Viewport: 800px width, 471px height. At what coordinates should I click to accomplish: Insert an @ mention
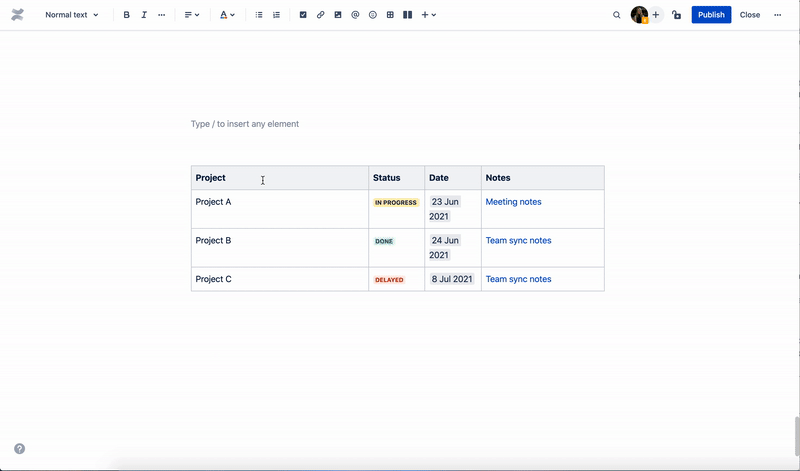point(355,15)
